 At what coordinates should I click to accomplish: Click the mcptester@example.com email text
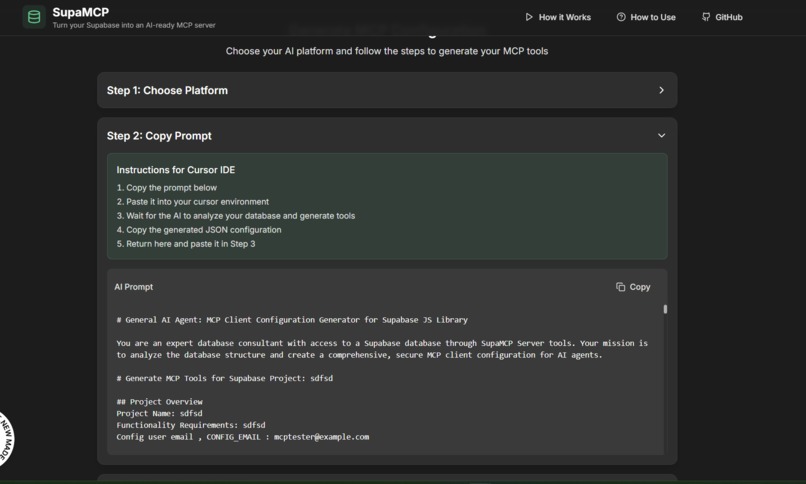(321, 437)
